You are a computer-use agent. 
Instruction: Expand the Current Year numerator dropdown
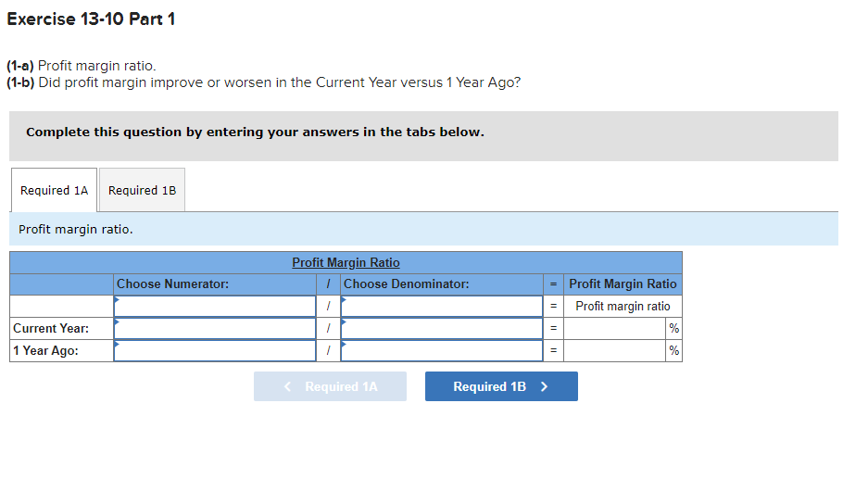215,328
